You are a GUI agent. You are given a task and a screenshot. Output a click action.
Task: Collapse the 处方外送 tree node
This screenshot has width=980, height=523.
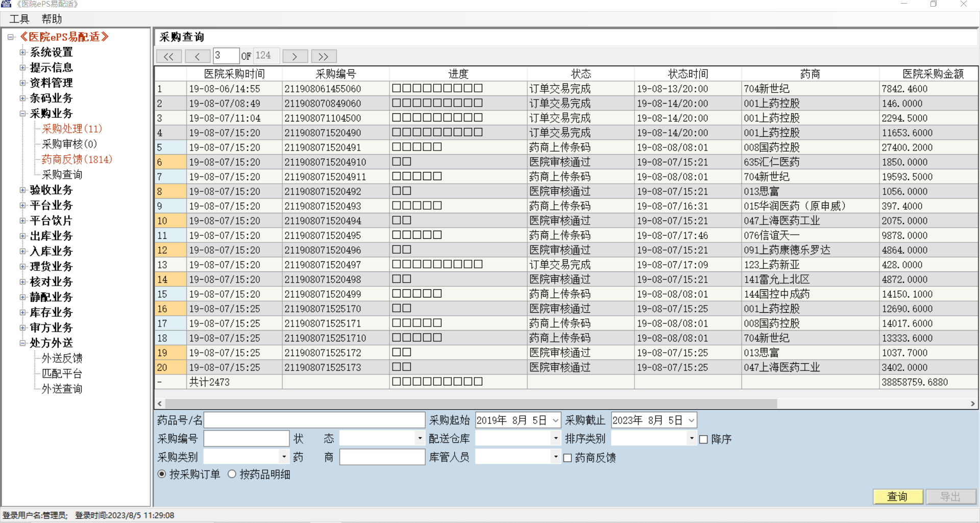(22, 343)
